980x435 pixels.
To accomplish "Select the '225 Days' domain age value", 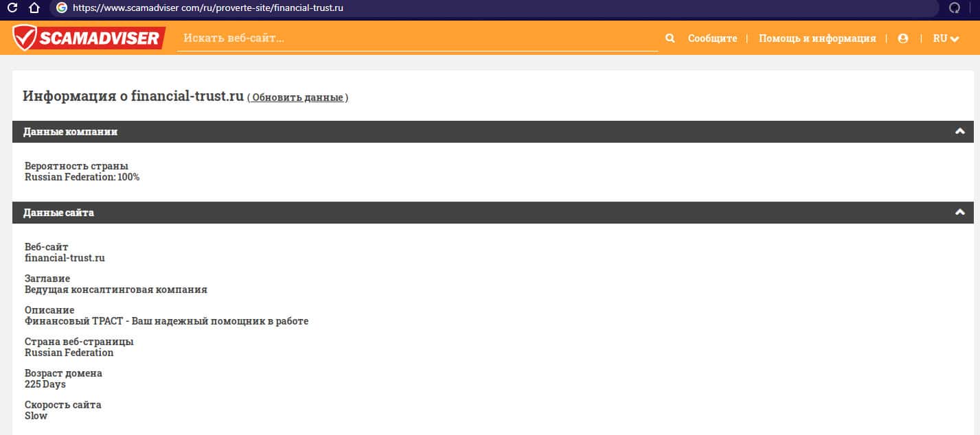I will click(x=45, y=384).
